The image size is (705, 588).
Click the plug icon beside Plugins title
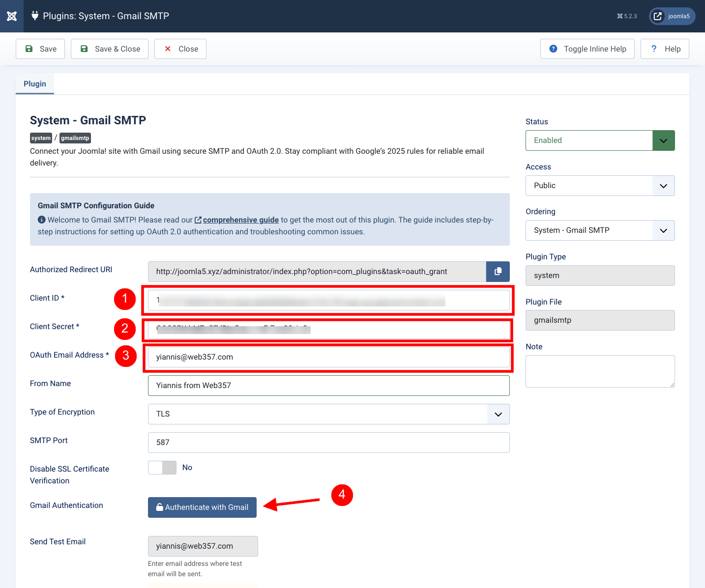pos(35,16)
